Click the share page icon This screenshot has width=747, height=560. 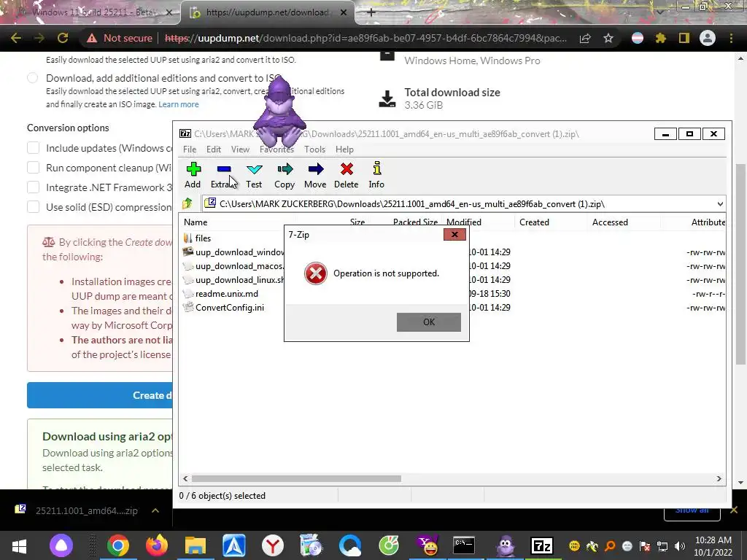point(585,38)
